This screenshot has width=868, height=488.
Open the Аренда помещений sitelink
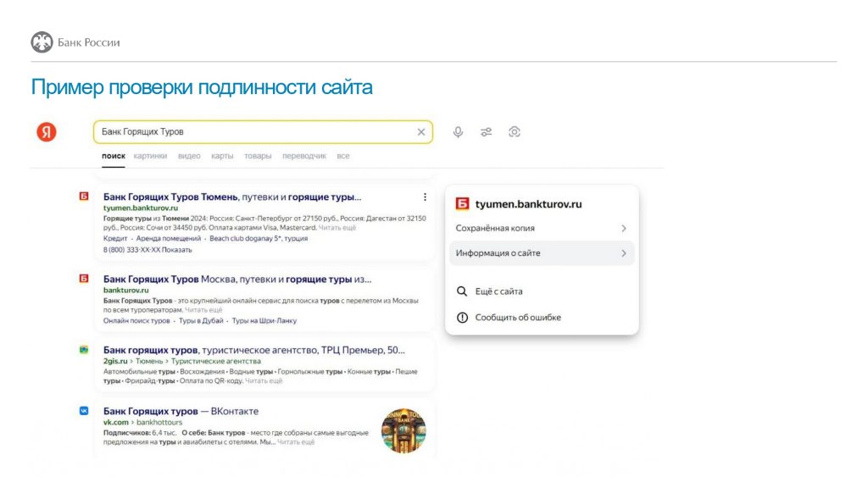click(169, 238)
